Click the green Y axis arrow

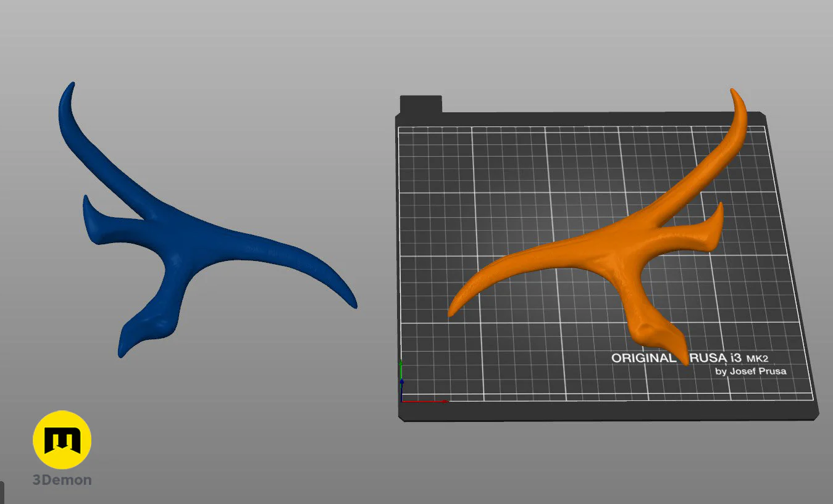coord(401,370)
